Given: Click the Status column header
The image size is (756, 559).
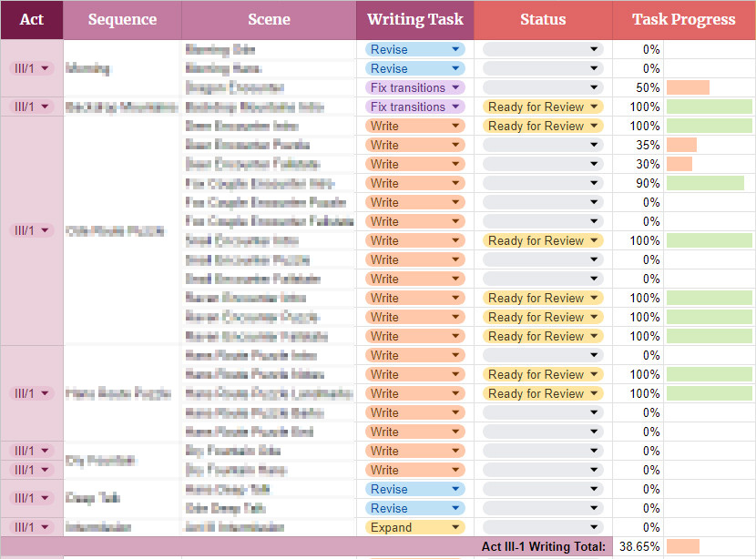Looking at the screenshot, I should click(x=543, y=19).
